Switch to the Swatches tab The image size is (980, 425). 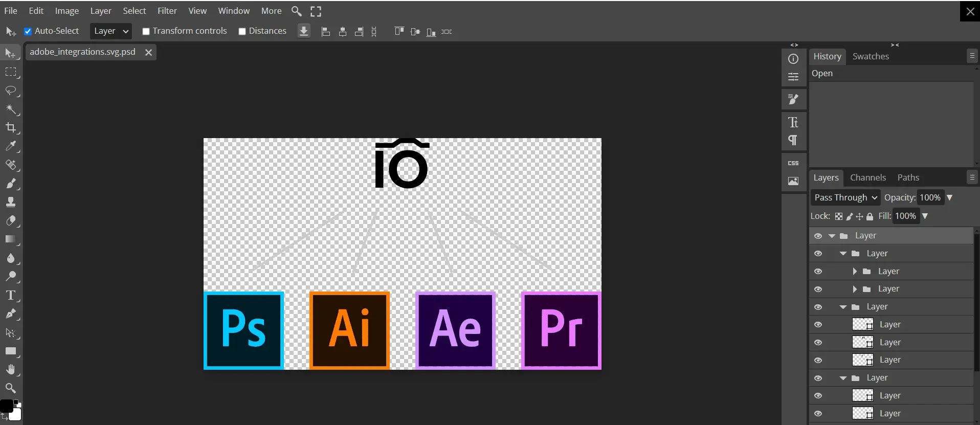[871, 56]
